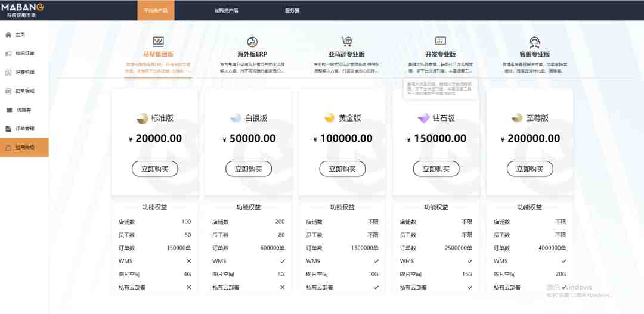Select the 客服专业版 headset icon
Image resolution: width=644 pixels, height=314 pixels.
(x=534, y=42)
